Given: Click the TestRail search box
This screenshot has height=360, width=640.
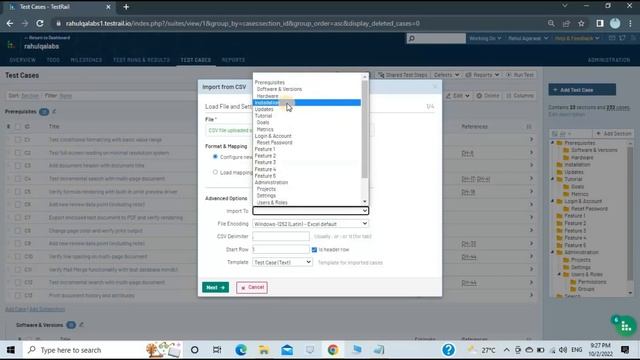Looking at the screenshot, I should 436,38.
